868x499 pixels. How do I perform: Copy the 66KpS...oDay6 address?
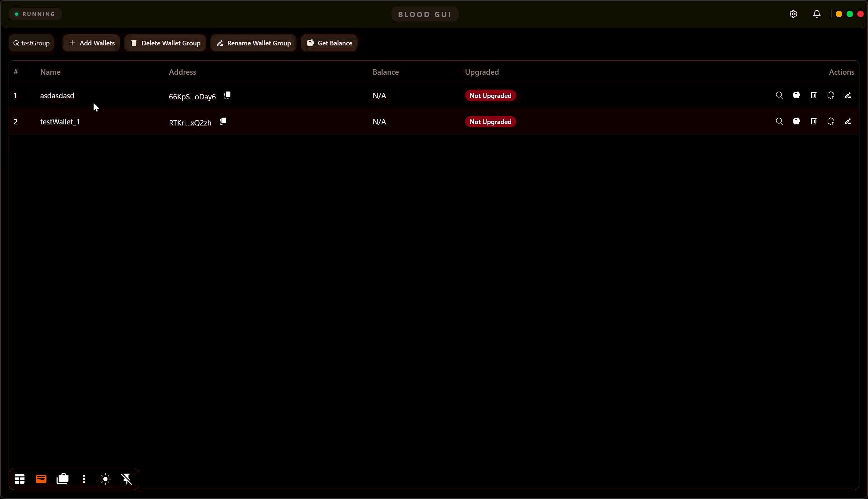click(227, 95)
